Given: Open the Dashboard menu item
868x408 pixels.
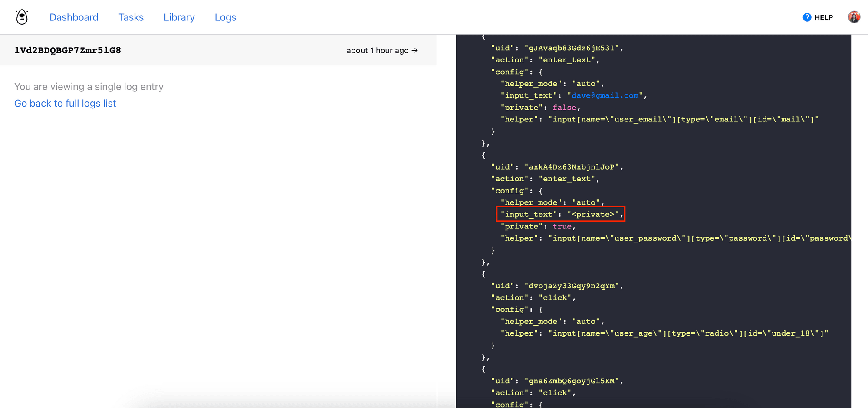Looking at the screenshot, I should 74,17.
